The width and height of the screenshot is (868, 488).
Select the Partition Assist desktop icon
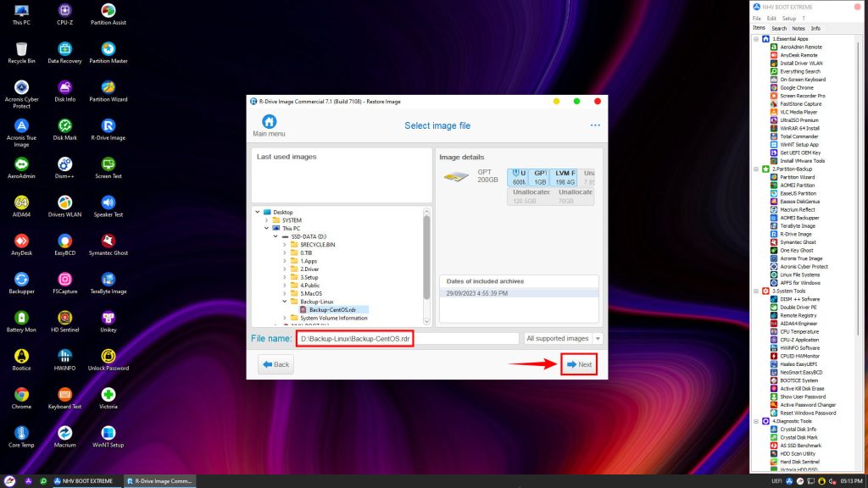108,14
